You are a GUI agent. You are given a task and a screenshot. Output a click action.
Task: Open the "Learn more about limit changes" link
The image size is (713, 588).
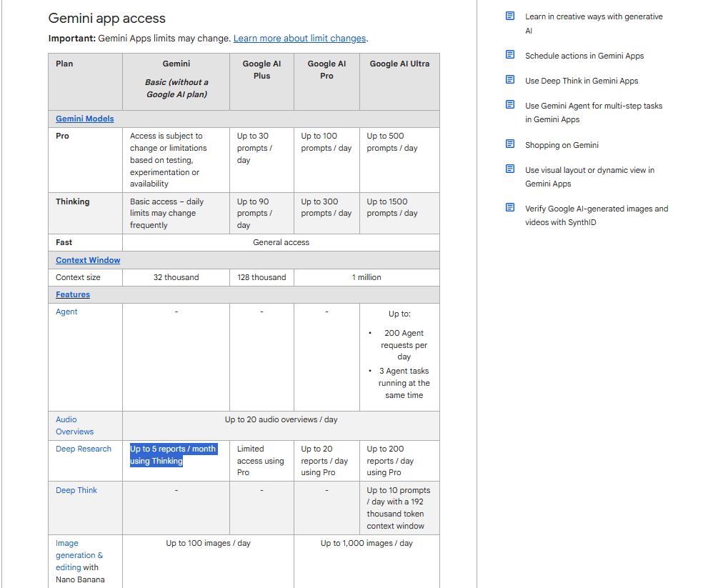pyautogui.click(x=299, y=38)
